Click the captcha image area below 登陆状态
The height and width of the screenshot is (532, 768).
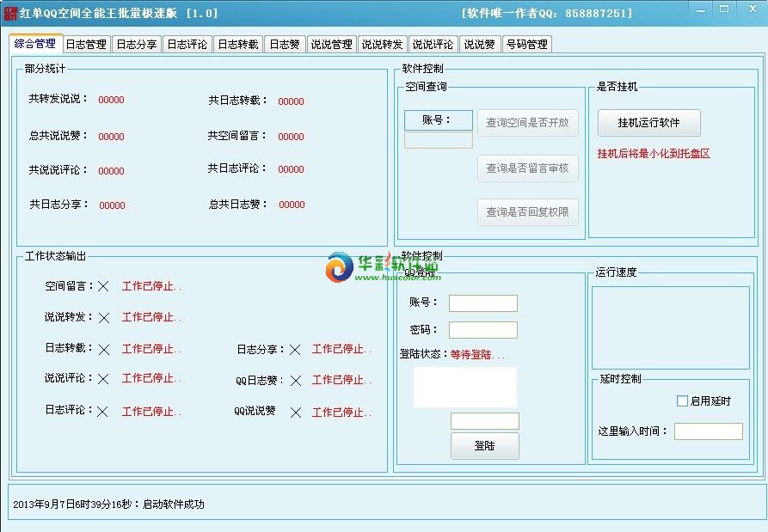pyautogui.click(x=465, y=387)
